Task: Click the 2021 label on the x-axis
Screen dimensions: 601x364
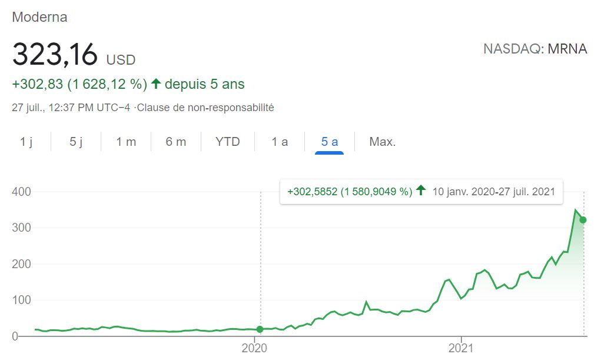Action: (x=461, y=348)
